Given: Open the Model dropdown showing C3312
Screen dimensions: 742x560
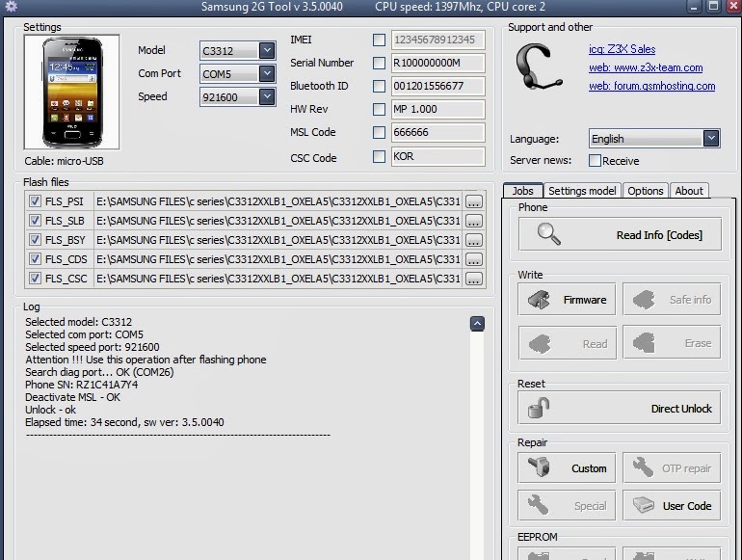Looking at the screenshot, I should tap(267, 50).
